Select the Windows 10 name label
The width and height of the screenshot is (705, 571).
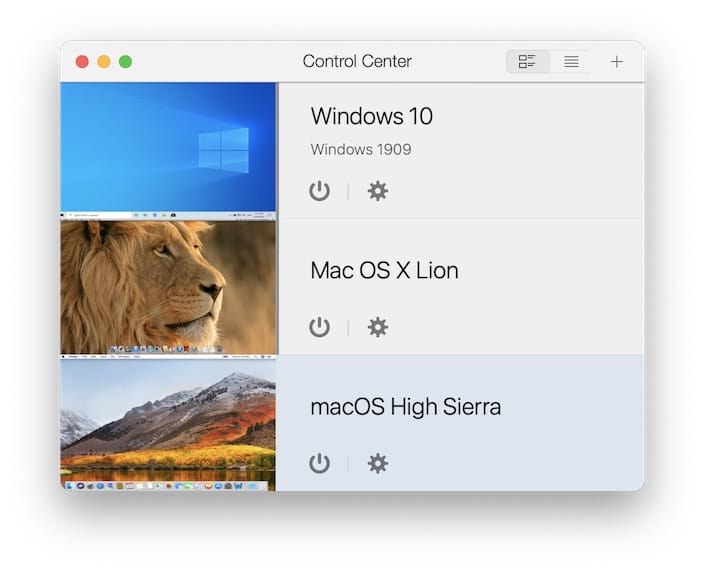pos(371,116)
